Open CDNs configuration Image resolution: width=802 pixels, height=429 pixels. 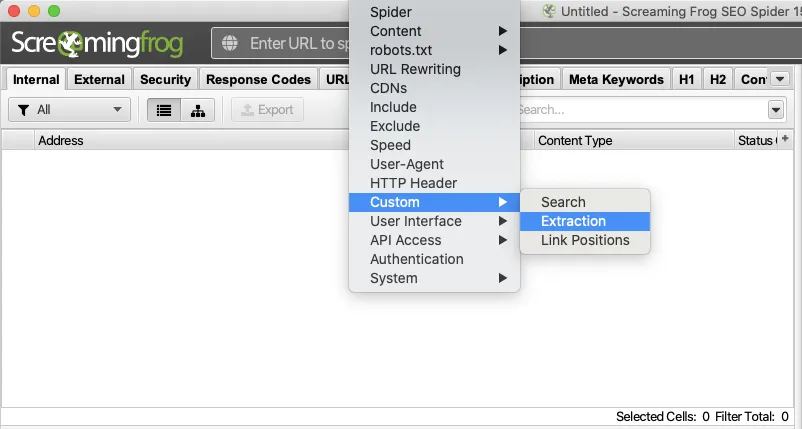click(434, 88)
